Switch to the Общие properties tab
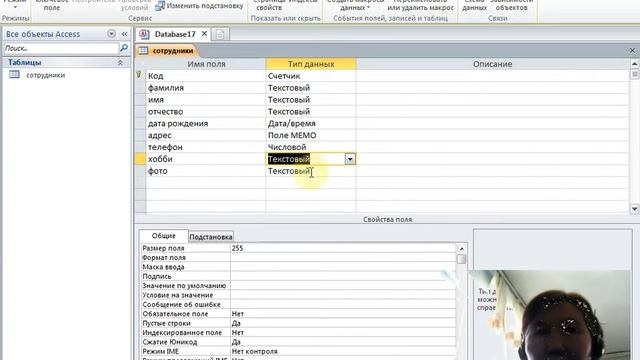This screenshot has height=360, width=640. tap(163, 236)
